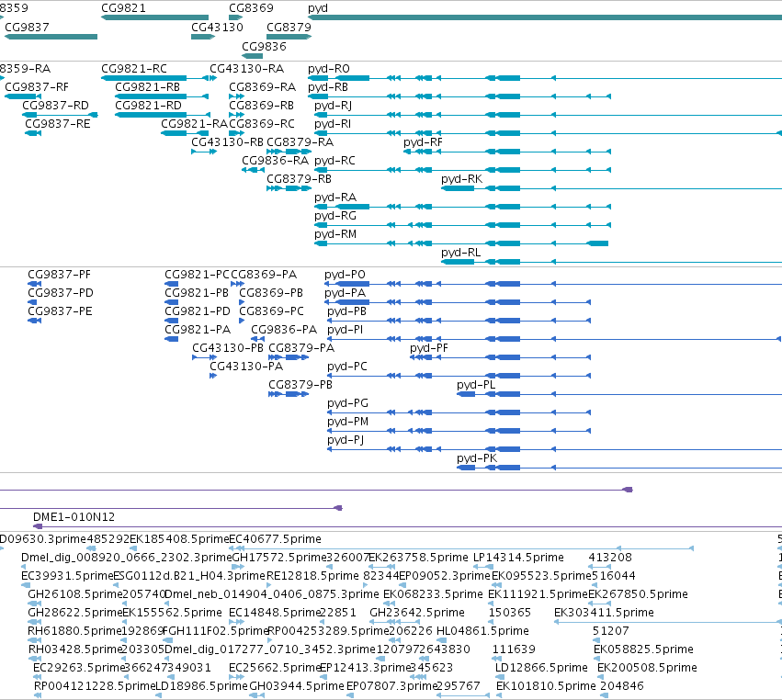Click the CG8379 gene label
Viewport: 782px width, 700px height.
[x=289, y=27]
